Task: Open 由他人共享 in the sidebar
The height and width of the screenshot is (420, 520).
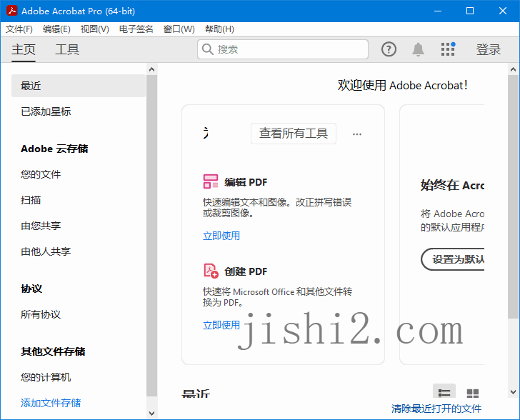Action: (x=46, y=251)
